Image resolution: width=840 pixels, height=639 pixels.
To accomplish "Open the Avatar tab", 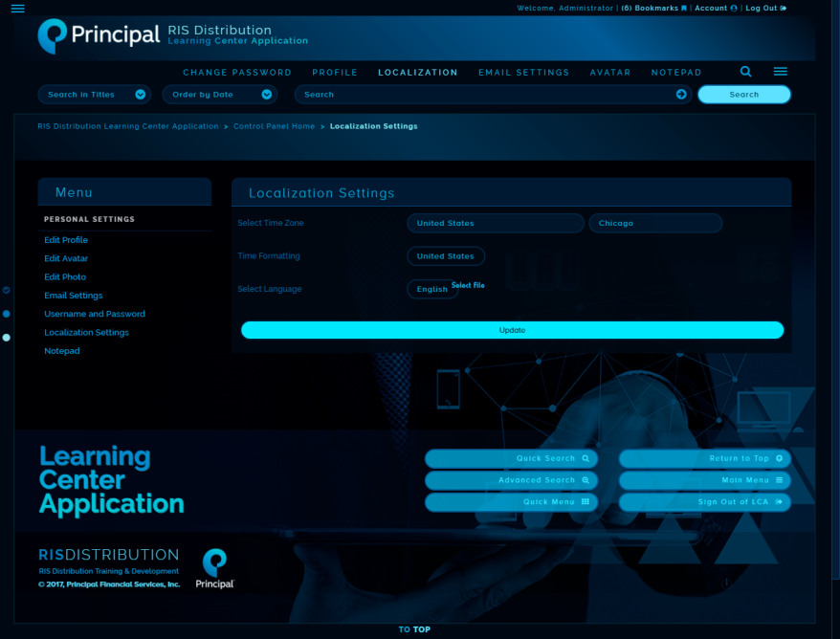I will click(610, 73).
